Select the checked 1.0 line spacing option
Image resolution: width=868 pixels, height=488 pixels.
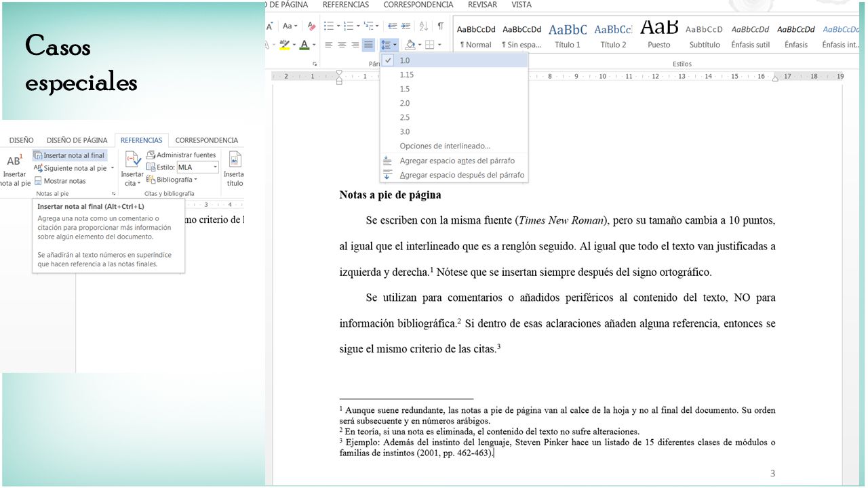pos(454,60)
